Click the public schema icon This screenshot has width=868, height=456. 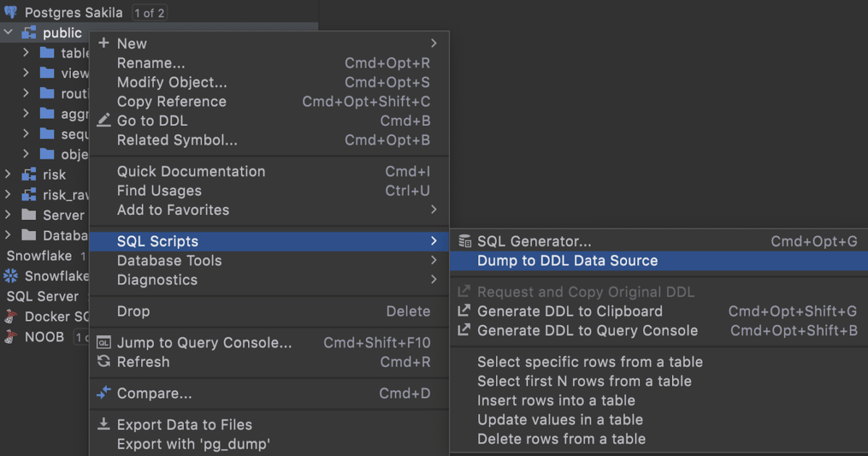click(29, 33)
